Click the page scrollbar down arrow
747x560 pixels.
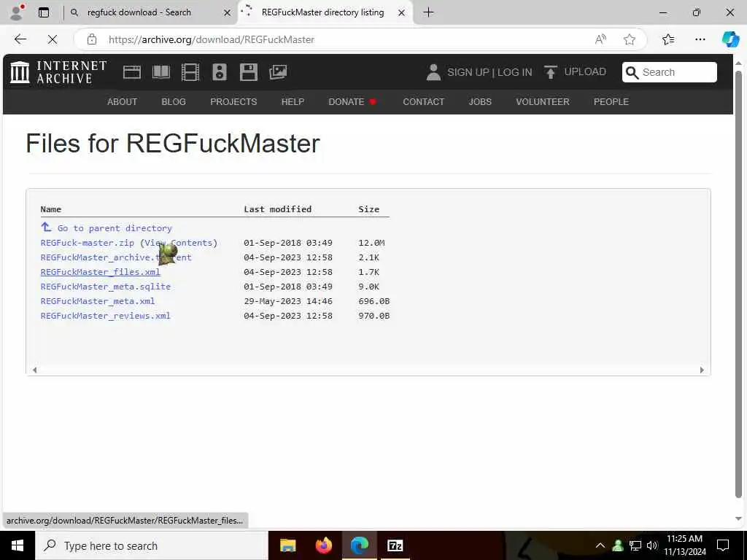point(738,518)
